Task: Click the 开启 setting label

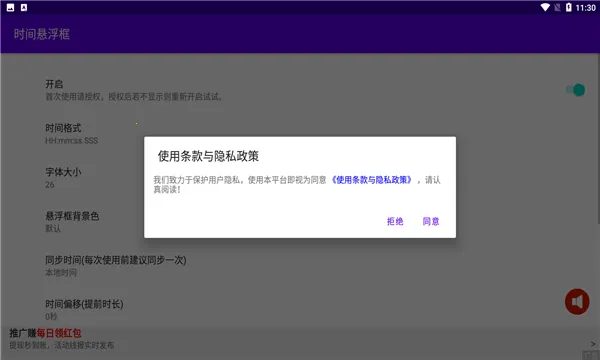Action: click(x=54, y=84)
